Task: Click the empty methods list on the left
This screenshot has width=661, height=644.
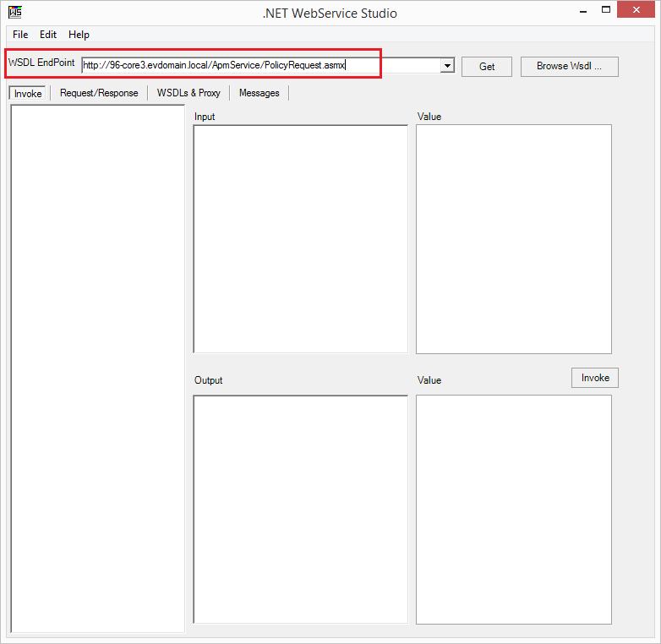Action: (97, 368)
